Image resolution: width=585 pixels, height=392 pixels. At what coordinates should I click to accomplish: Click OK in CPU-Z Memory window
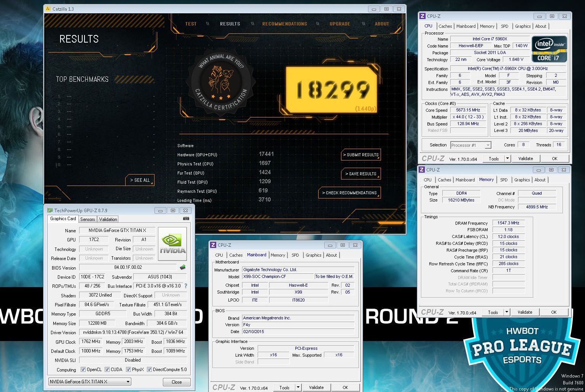click(x=554, y=312)
